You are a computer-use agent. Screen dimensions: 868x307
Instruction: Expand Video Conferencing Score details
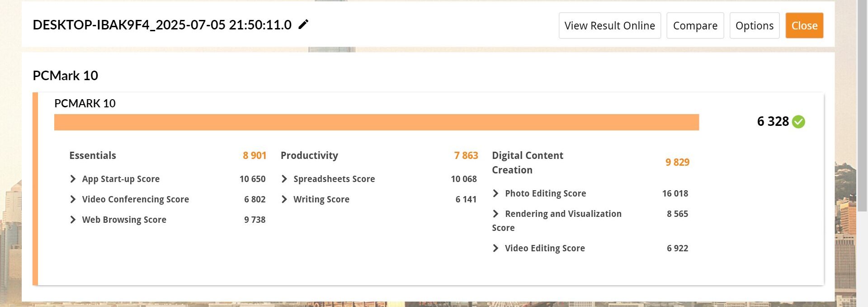pos(73,199)
